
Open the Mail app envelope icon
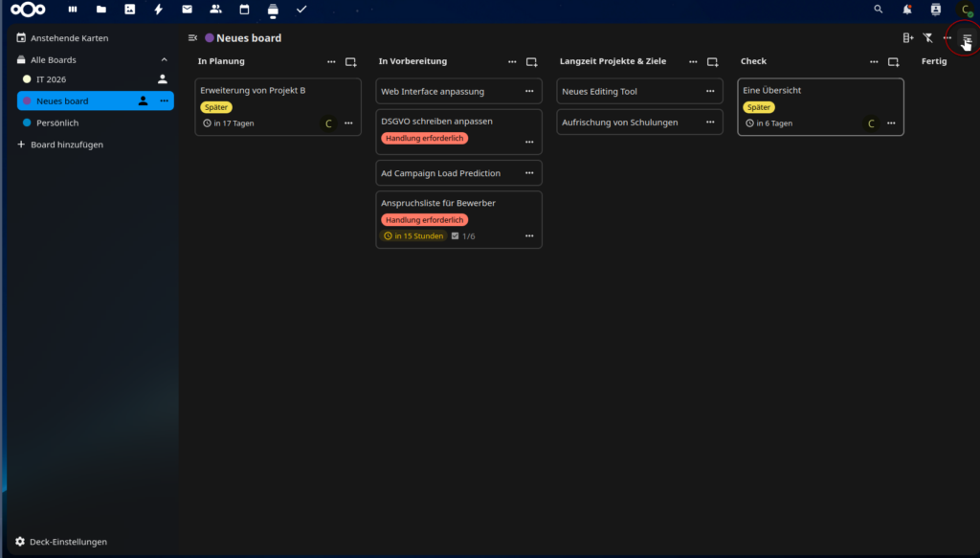[x=187, y=10]
